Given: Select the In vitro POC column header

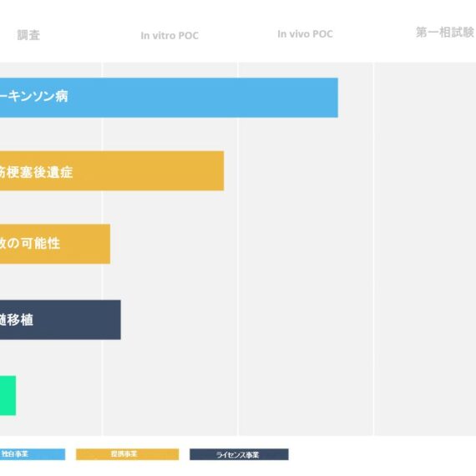Looking at the screenshot, I should click(170, 36).
